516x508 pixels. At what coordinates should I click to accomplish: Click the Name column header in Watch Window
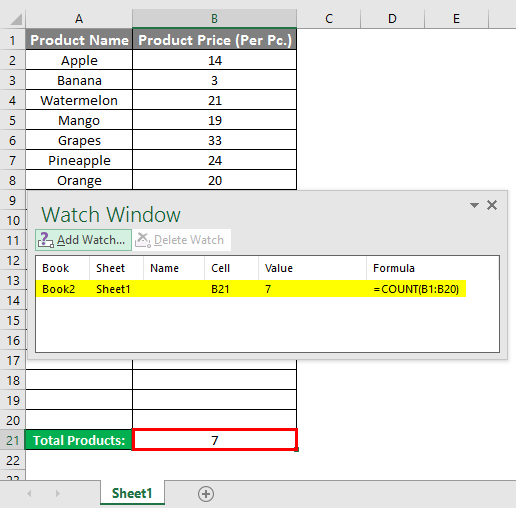[174, 268]
